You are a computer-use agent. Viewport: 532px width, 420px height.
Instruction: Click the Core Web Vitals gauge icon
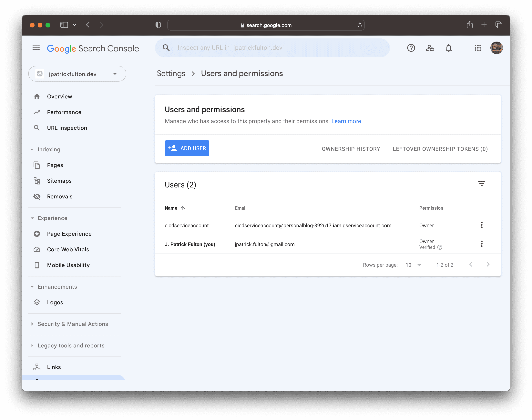[x=37, y=249]
